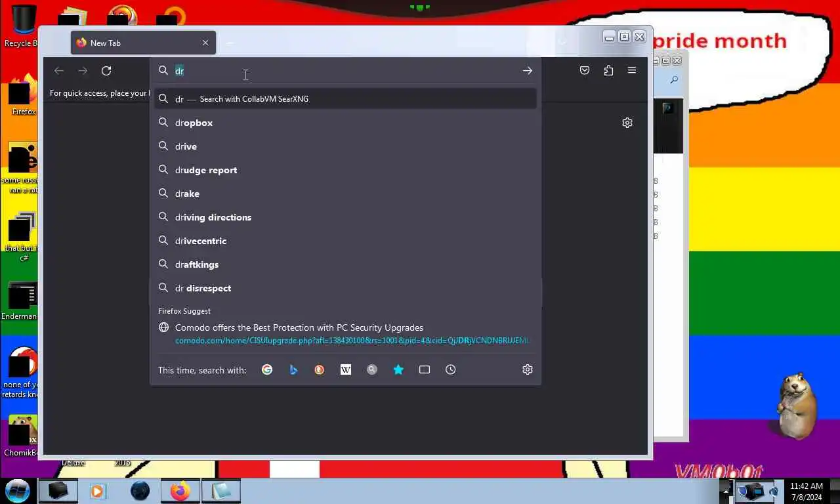
Task: Open new tab page personalize gear
Action: [x=627, y=123]
